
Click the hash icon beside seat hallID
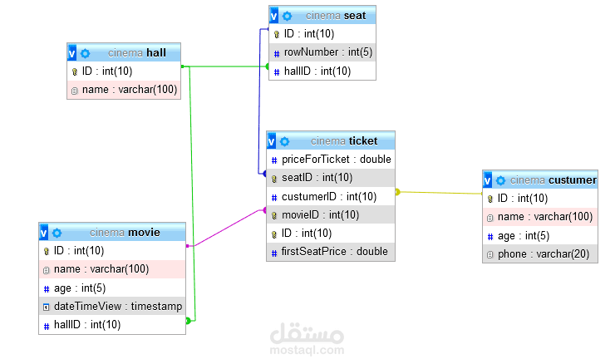click(x=277, y=71)
